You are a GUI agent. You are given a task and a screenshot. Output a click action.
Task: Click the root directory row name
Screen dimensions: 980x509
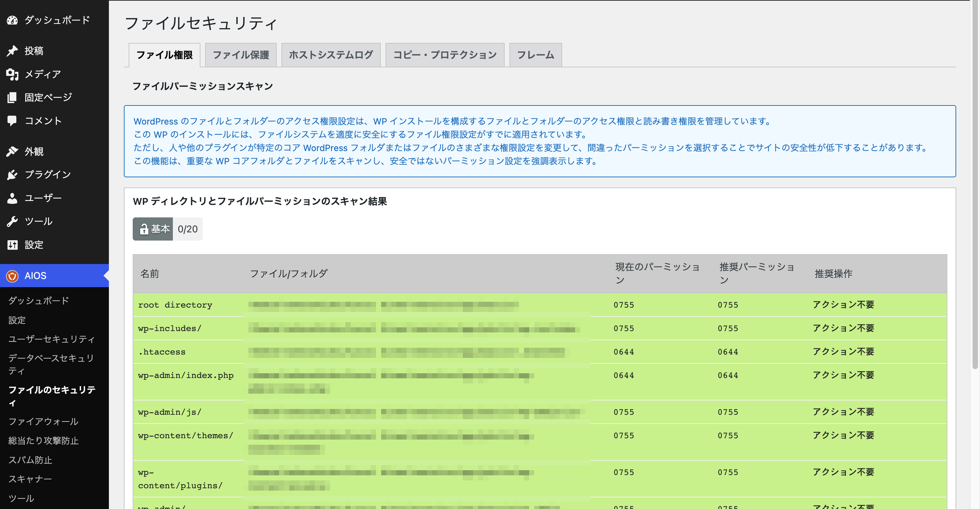click(x=175, y=305)
